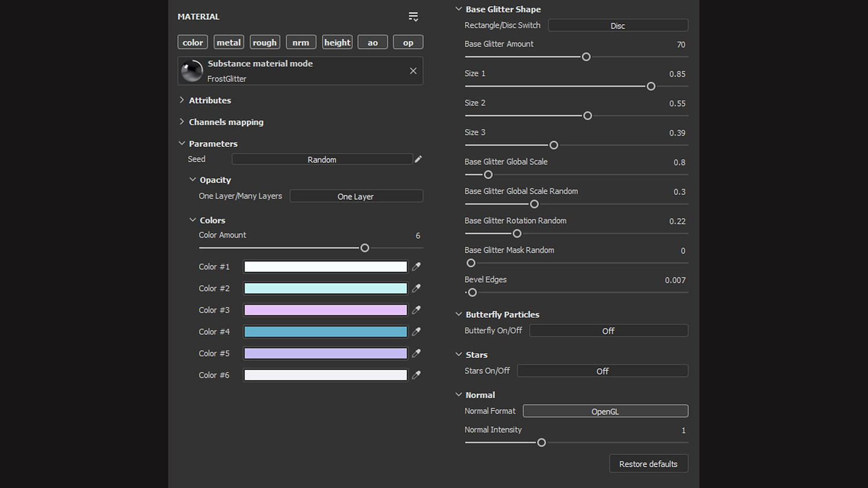Activate the Color #3 eyedropper
Image resolution: width=868 pixels, height=488 pixels.
pos(416,310)
